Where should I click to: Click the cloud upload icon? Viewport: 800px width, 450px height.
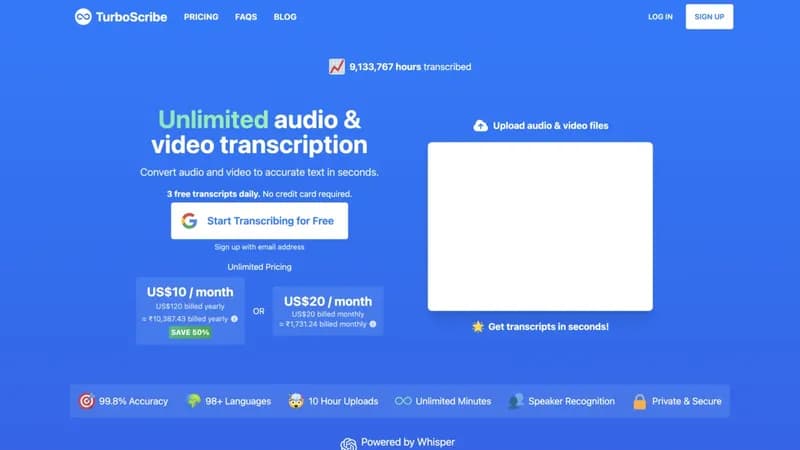tap(480, 126)
